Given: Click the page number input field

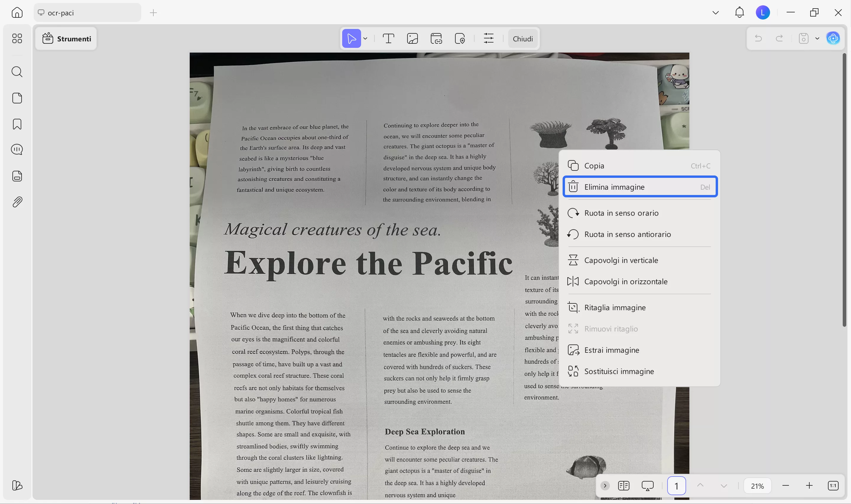Looking at the screenshot, I should [x=676, y=486].
